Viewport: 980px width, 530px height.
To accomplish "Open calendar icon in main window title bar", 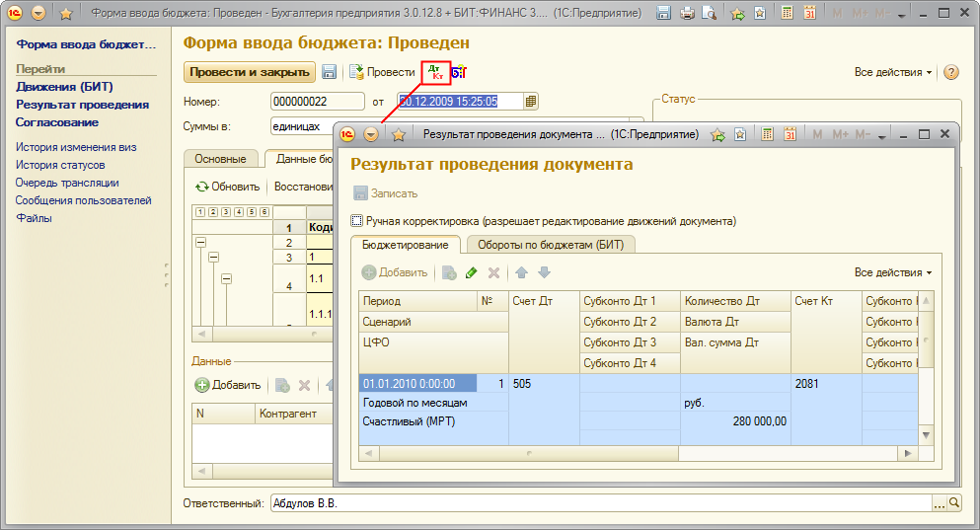I will point(810,13).
